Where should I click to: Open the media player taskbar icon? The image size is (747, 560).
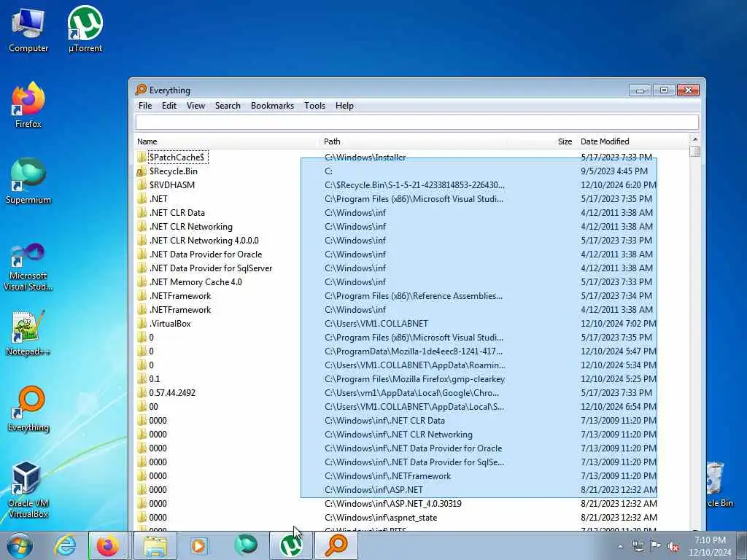[x=198, y=545]
